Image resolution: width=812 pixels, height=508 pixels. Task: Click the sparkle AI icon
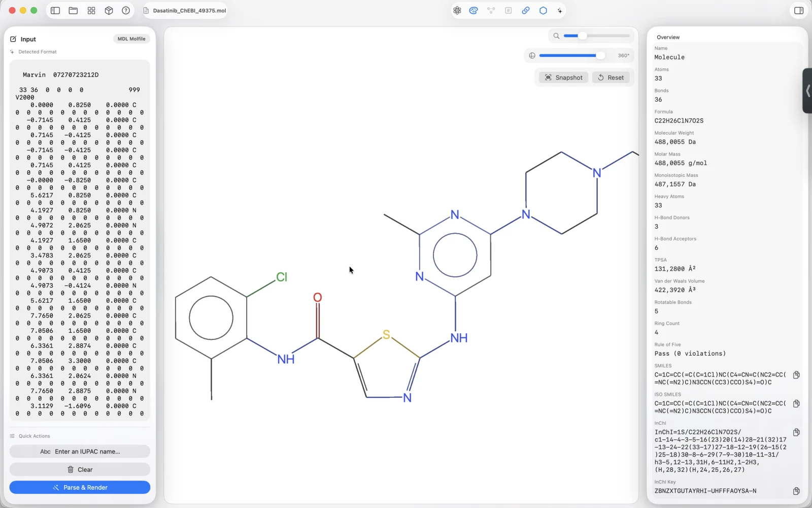[x=560, y=11]
